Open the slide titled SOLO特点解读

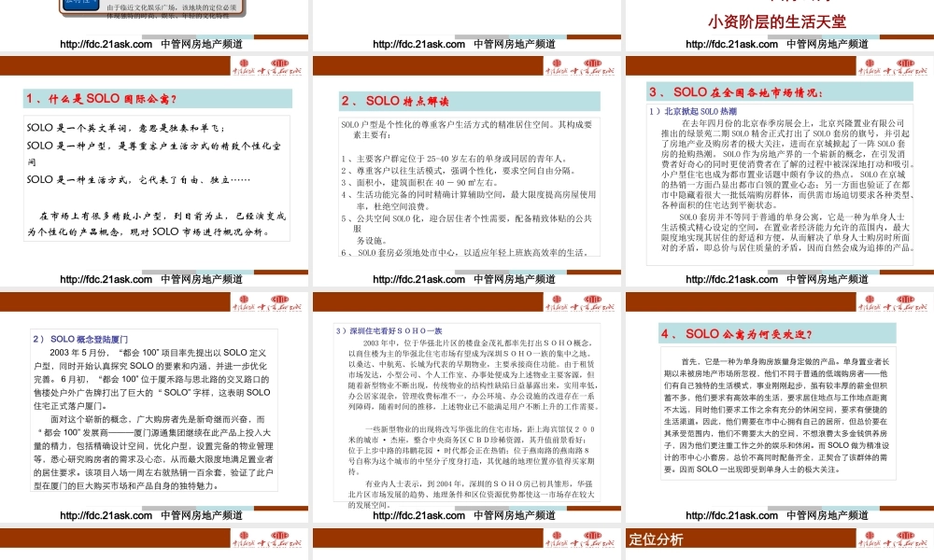(x=466, y=172)
